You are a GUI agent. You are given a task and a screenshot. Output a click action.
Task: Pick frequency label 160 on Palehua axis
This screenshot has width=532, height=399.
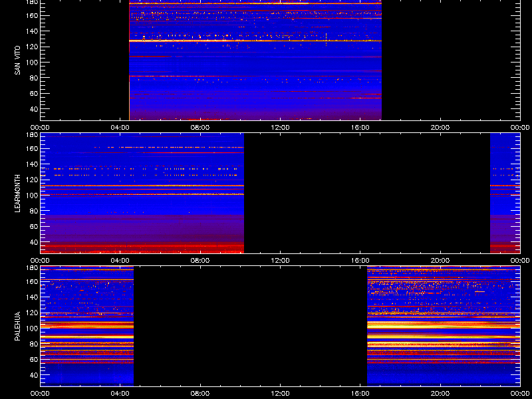click(31, 281)
